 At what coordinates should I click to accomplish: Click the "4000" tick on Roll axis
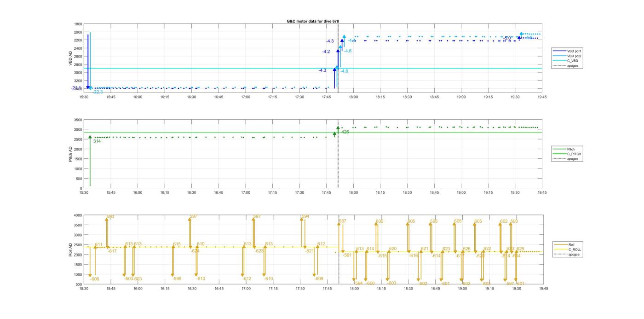point(77,215)
